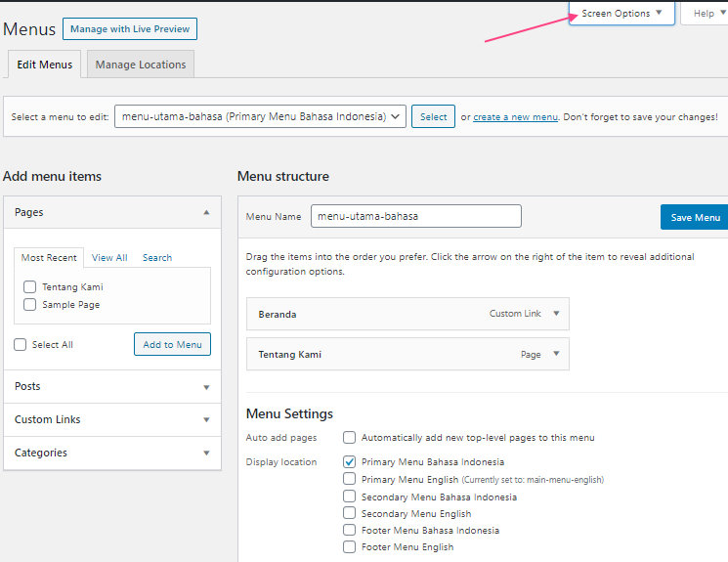
Task: Open the View All pages tab
Action: [x=109, y=258]
